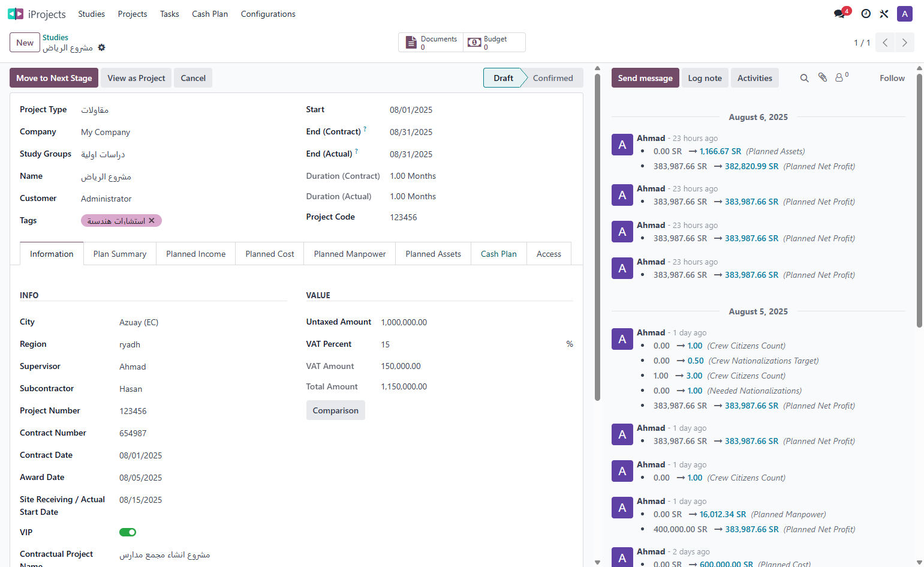Remove the استشارات هندسية tag

[x=152, y=221]
